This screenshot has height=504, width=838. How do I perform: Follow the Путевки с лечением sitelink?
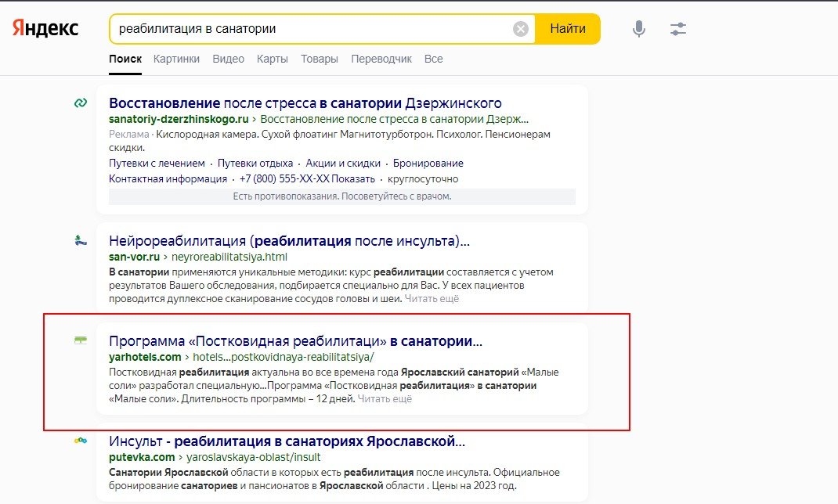pos(157,164)
